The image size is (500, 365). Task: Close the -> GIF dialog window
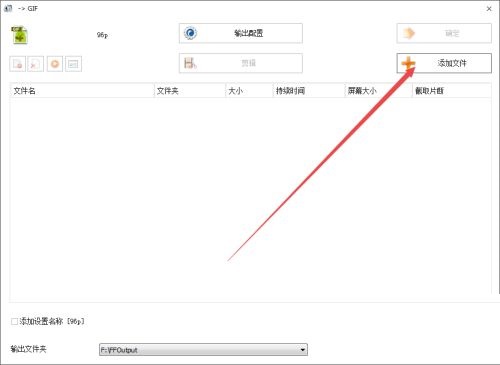tap(489, 9)
